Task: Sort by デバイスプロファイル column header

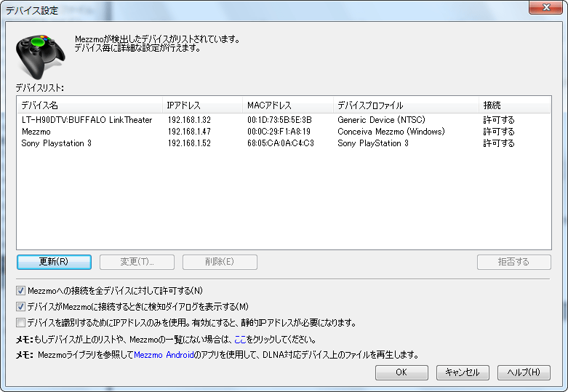Action: pos(406,105)
